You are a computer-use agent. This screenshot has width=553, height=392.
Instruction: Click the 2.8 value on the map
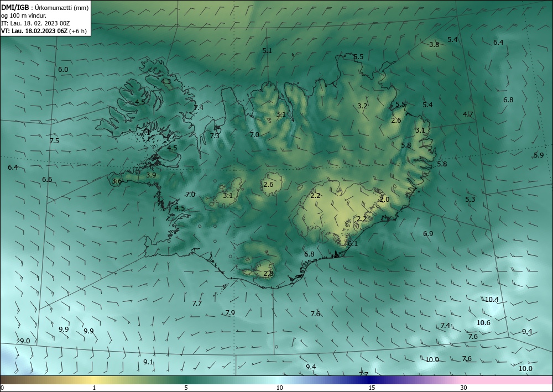pyautogui.click(x=268, y=274)
